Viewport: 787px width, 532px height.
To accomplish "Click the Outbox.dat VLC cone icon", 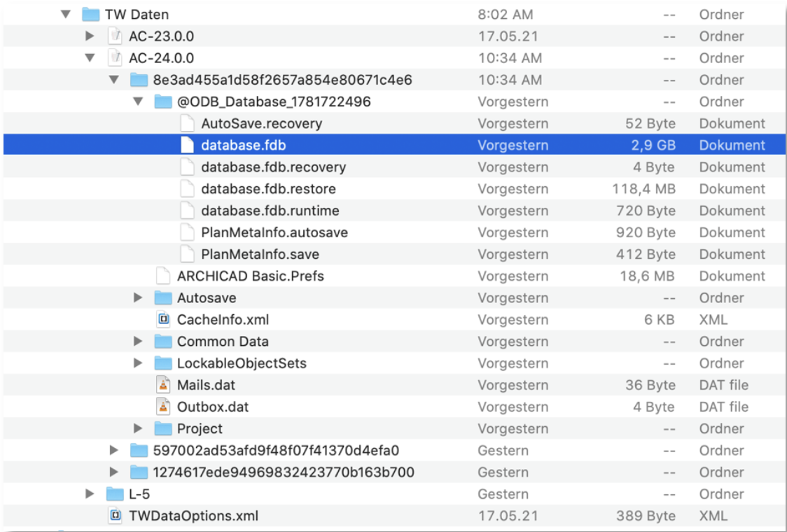I will [x=163, y=407].
